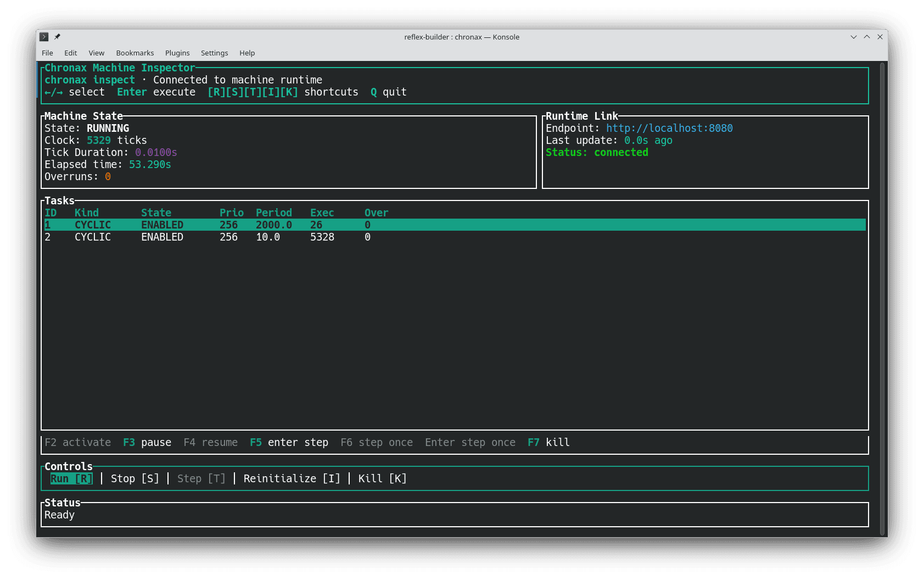Screen dimensions: 924x580
Task: Open the Plugins menu
Action: 177,53
